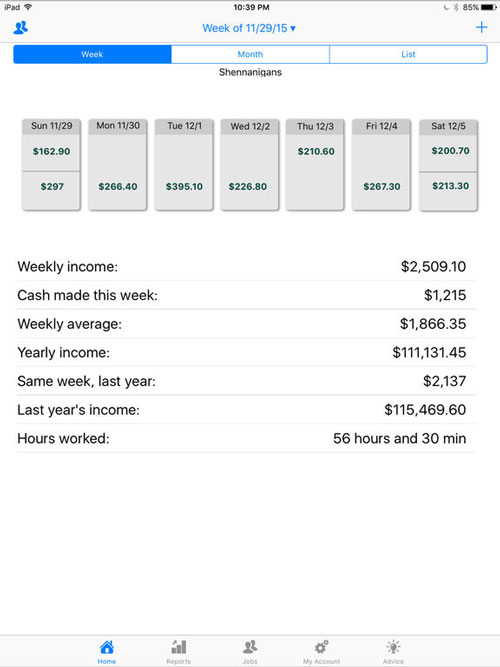Select the $226.80 entry on Wed 12/2
The width and height of the screenshot is (500, 667).
coord(248,186)
